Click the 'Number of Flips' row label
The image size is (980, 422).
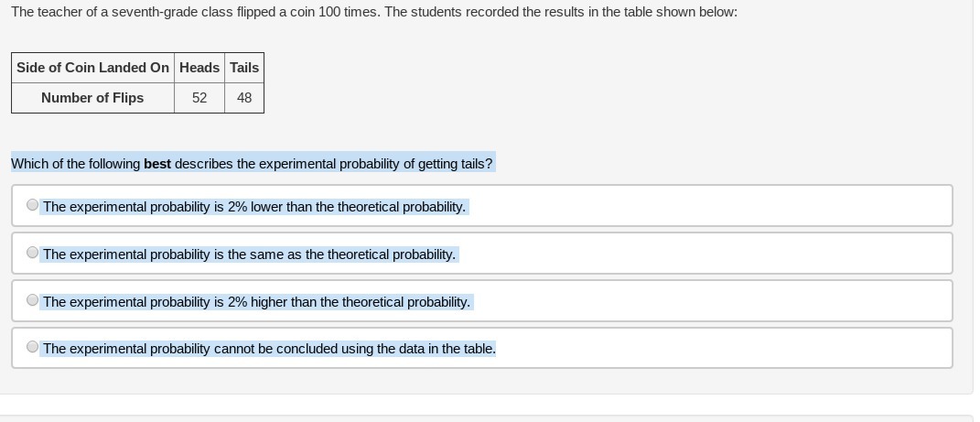[x=92, y=98]
